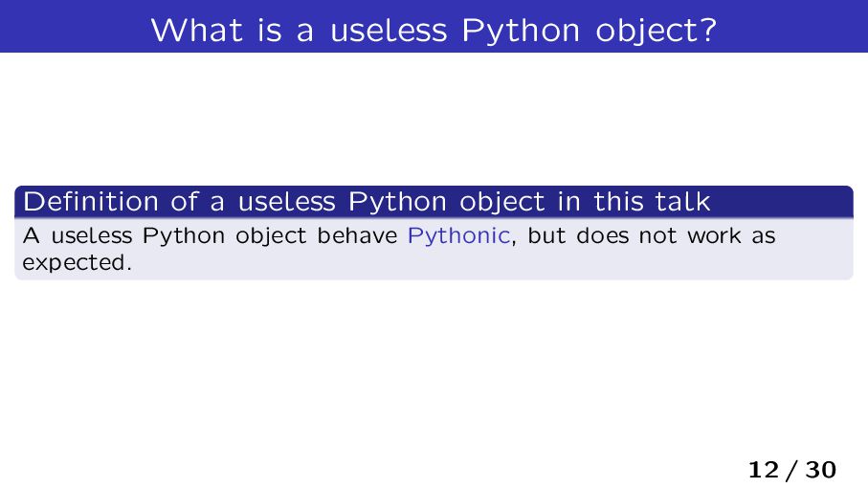
Task: Click the number 30 in page counter
Action: [820, 470]
